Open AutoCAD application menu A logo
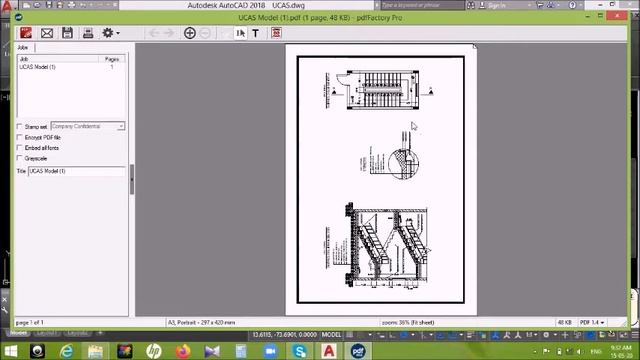The image size is (640, 360). (7, 6)
